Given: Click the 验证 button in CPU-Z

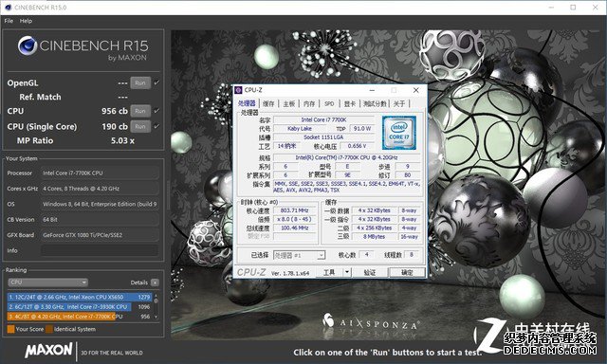Looking at the screenshot, I should 370,272.
